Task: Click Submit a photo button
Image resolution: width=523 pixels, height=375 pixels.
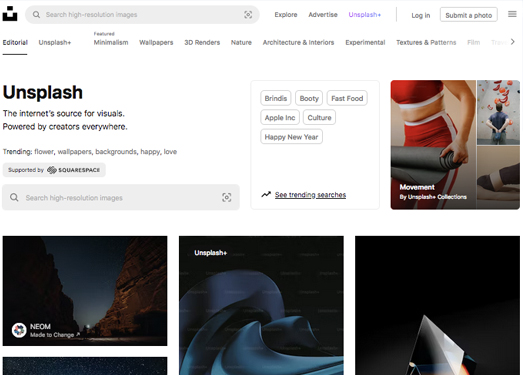Action: coord(469,15)
